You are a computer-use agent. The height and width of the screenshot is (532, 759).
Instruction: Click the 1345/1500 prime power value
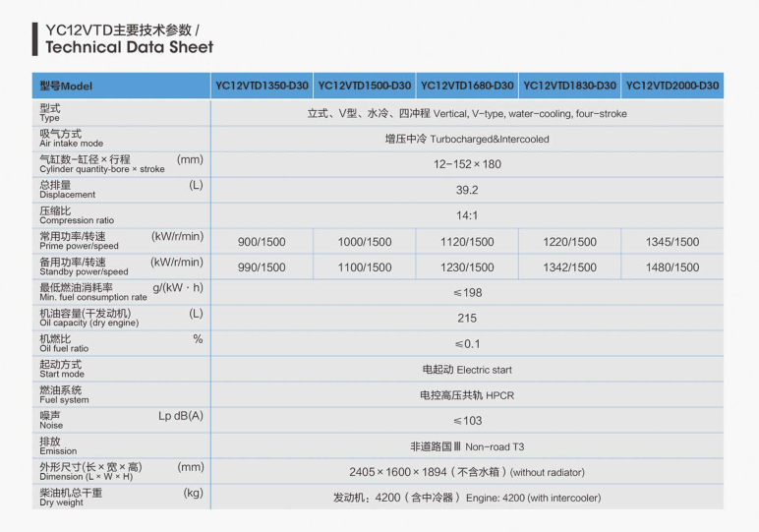point(672,242)
